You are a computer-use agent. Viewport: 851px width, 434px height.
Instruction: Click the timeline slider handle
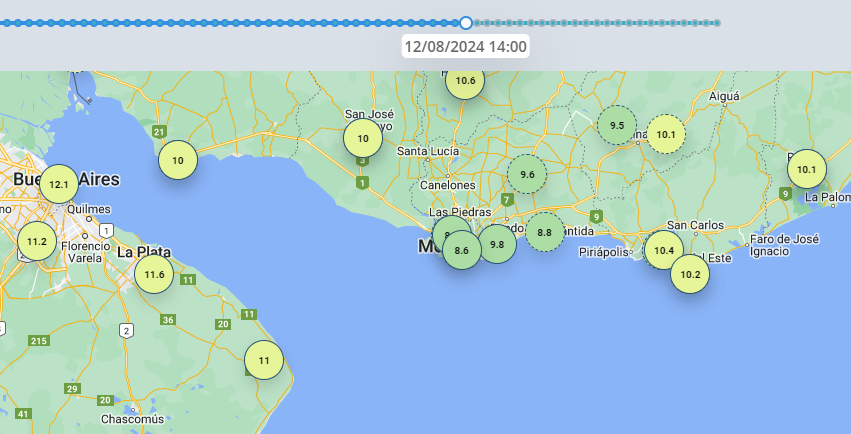click(466, 23)
